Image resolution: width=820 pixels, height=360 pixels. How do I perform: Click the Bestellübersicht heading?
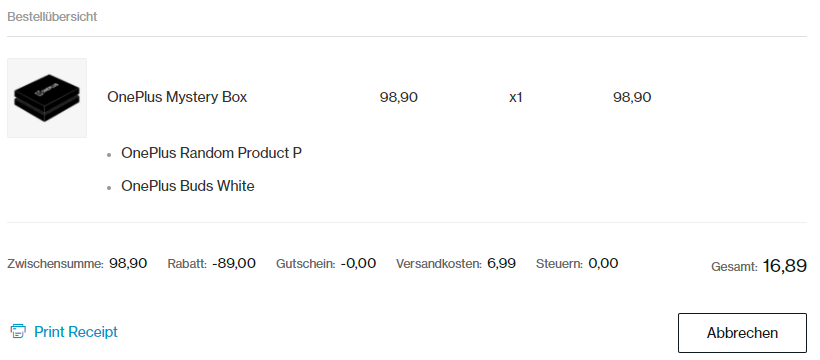coord(52,17)
